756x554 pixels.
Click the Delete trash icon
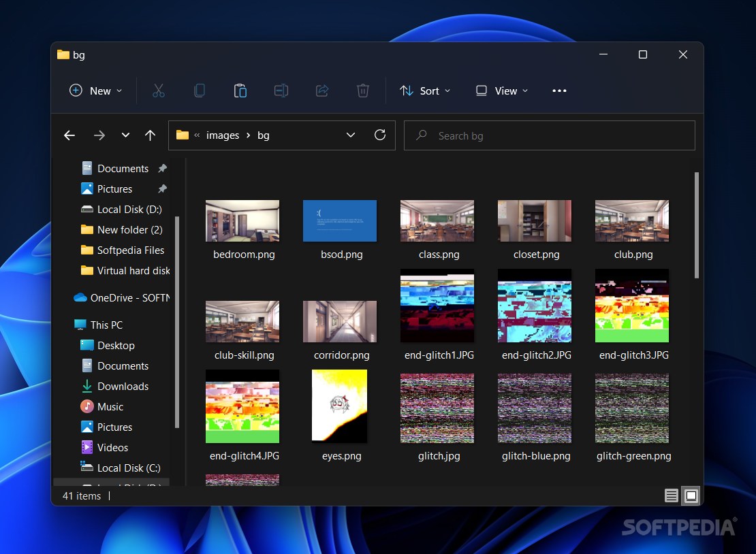pyautogui.click(x=362, y=91)
